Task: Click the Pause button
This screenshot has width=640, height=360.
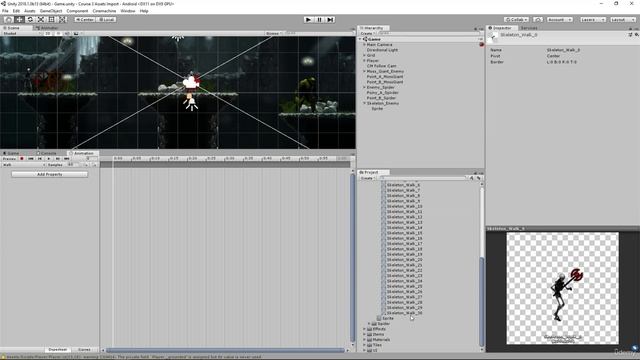Action: pos(320,19)
